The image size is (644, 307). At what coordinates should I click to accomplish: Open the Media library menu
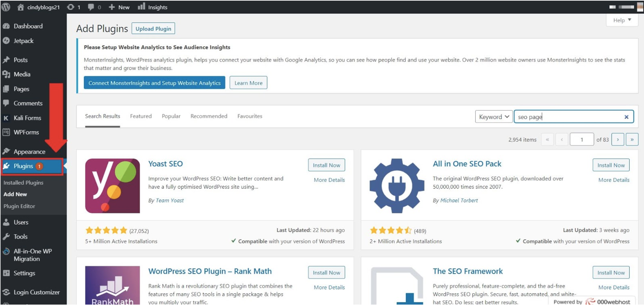(22, 74)
